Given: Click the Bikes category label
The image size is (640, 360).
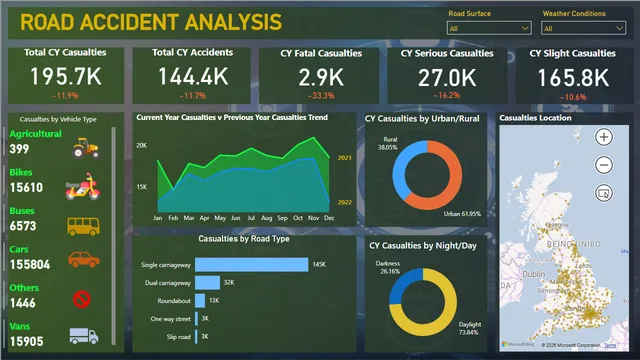Looking at the screenshot, I should (21, 172).
